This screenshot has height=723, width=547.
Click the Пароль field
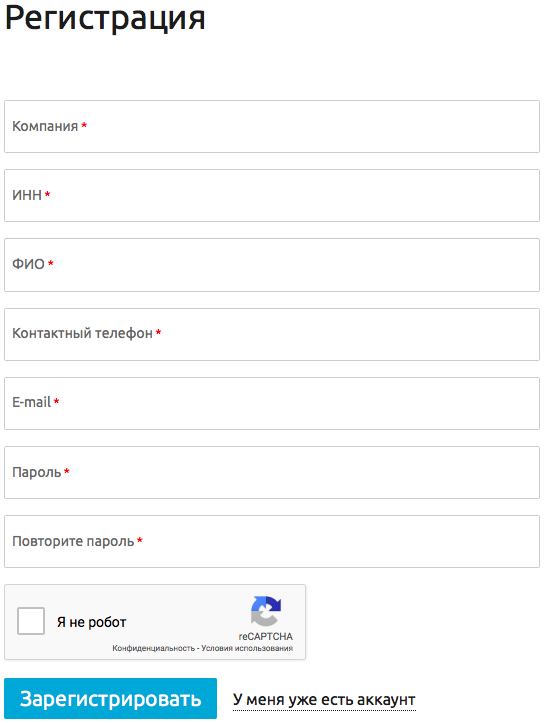[x=272, y=472]
